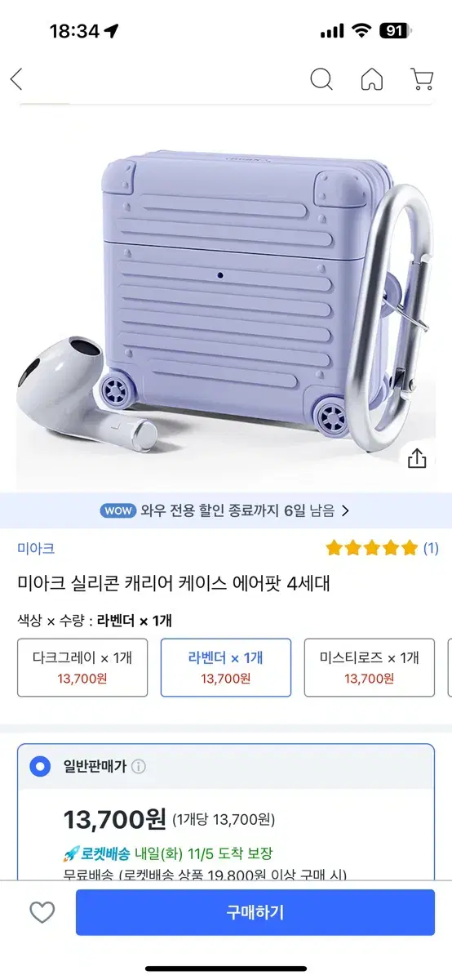452x980 pixels.
Task: Tap 로켓배송 delivery badge
Action: pos(95,853)
